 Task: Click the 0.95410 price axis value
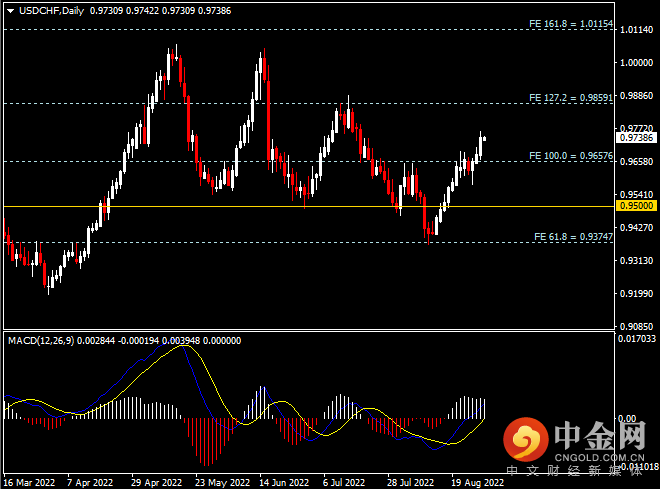[636, 194]
